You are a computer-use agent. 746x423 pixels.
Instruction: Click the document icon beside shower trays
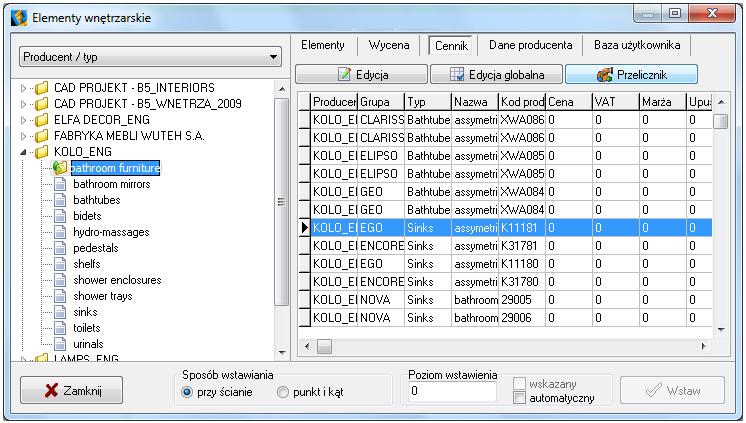coord(60,296)
